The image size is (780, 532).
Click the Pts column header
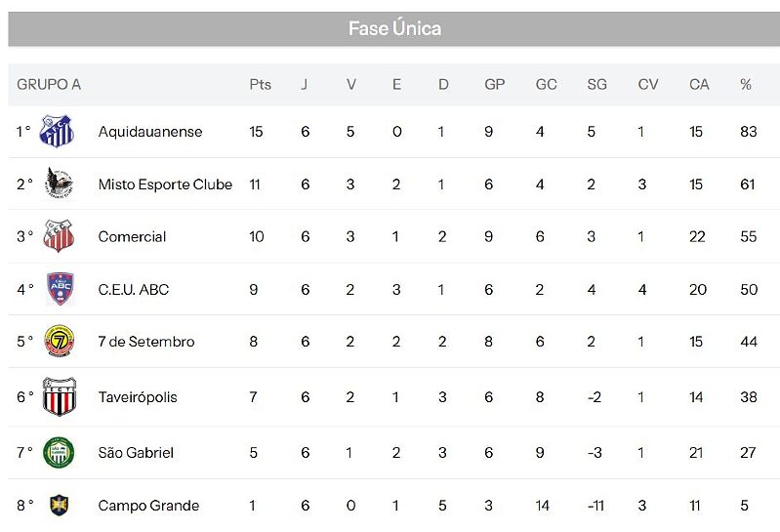click(261, 85)
